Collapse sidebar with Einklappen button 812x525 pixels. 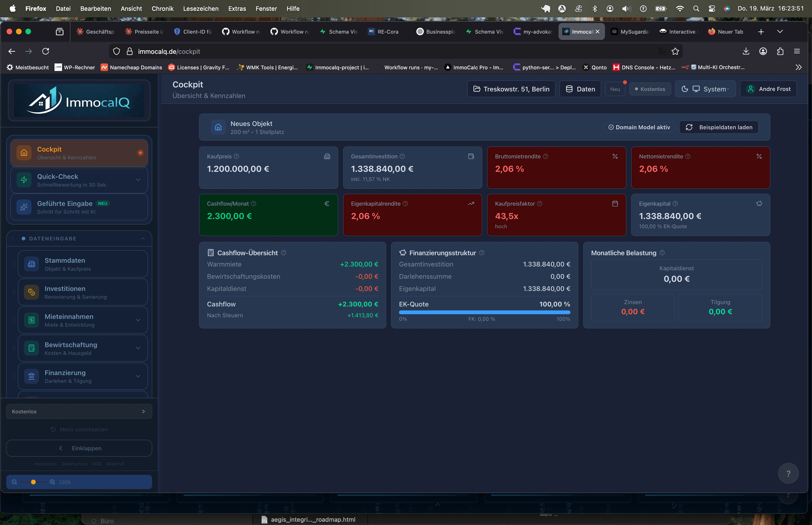click(x=79, y=448)
